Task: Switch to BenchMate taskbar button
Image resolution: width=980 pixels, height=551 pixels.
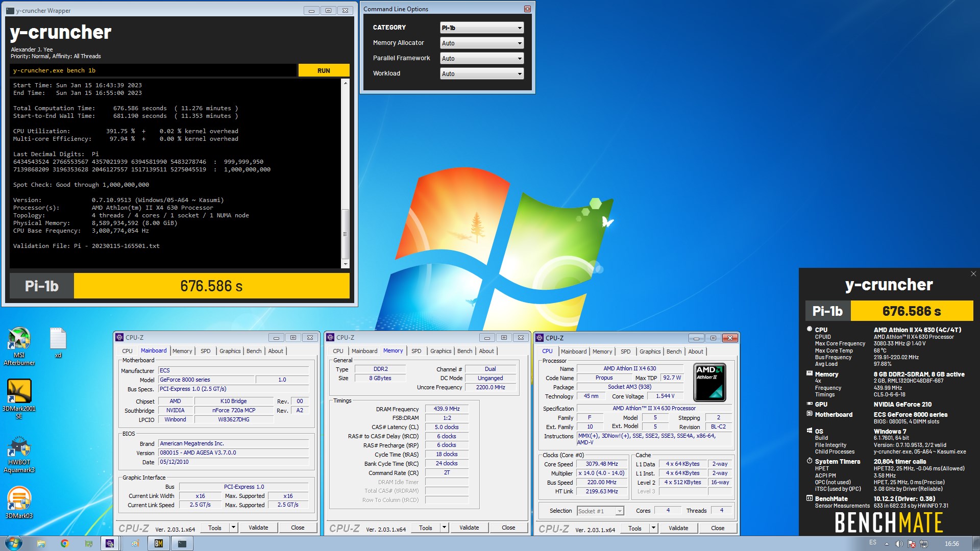Action: (x=159, y=544)
